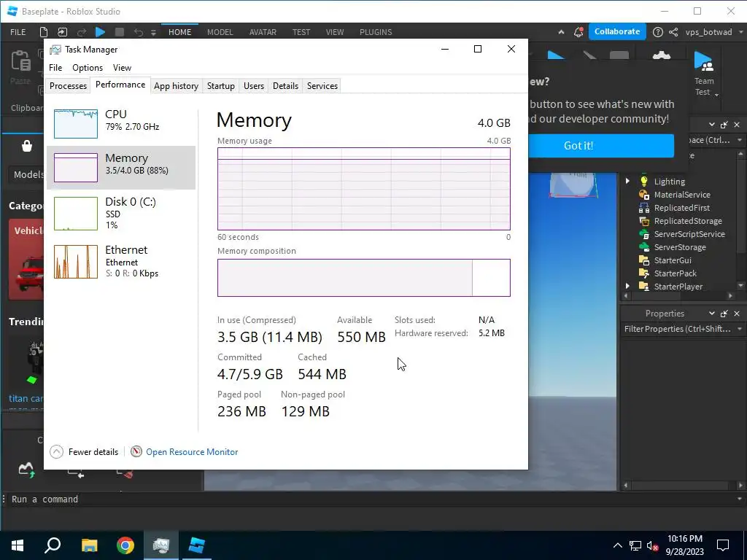The image size is (747, 560).
Task: Open Windows search from taskbar
Action: [x=53, y=545]
